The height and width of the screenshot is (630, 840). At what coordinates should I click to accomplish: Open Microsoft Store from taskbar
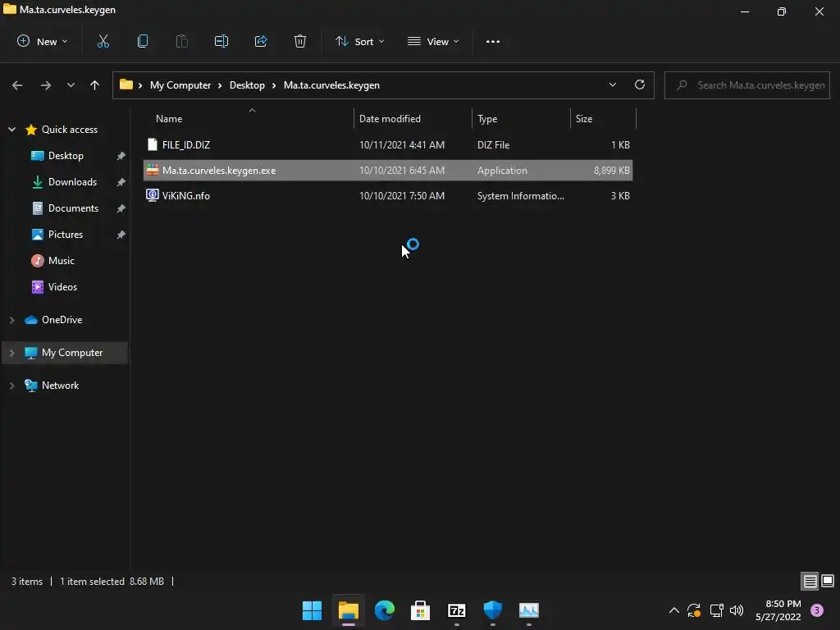pyautogui.click(x=421, y=610)
